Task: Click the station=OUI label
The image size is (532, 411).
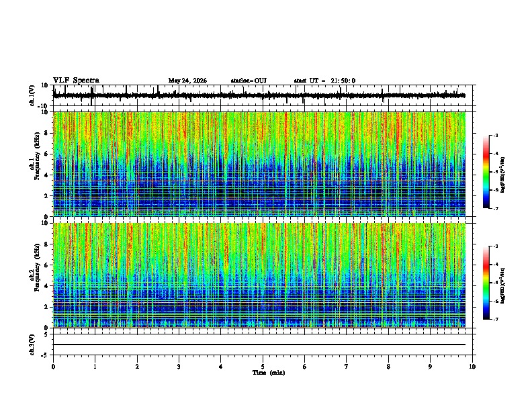Action: tap(249, 81)
